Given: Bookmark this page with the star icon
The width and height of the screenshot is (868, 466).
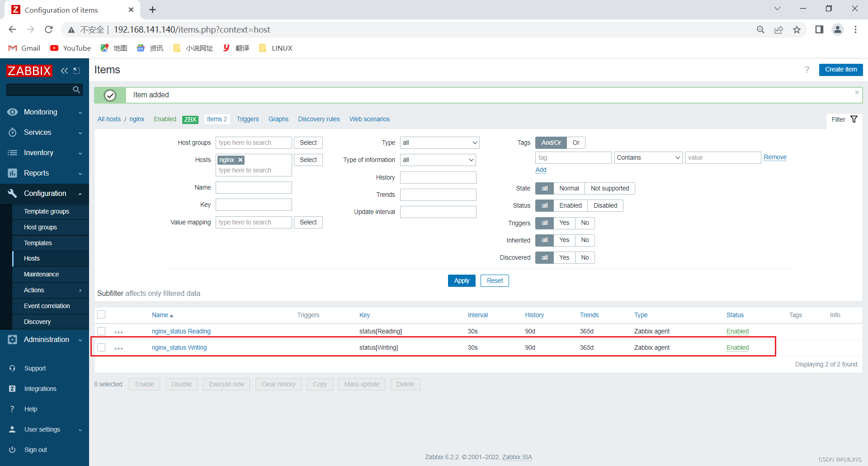Looking at the screenshot, I should click(797, 29).
